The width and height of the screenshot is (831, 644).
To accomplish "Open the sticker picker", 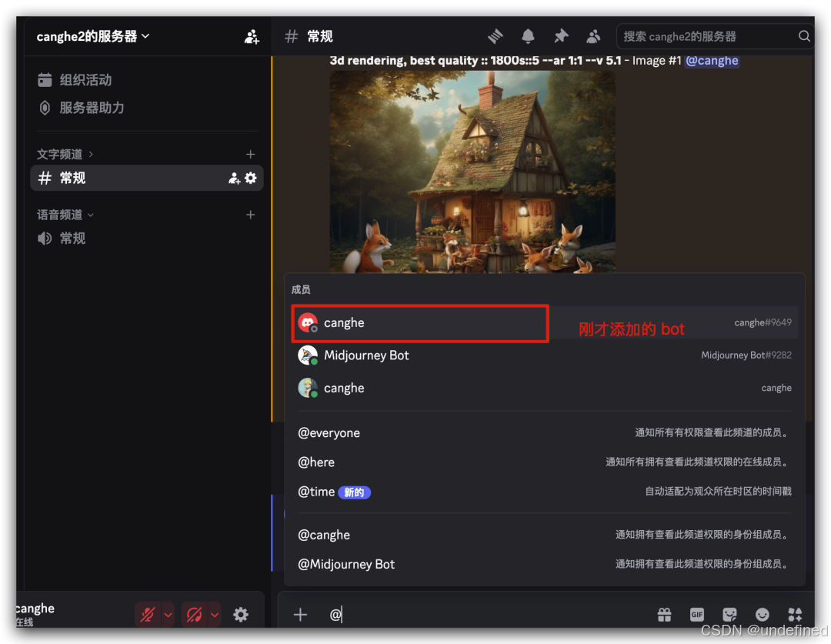I will click(729, 614).
